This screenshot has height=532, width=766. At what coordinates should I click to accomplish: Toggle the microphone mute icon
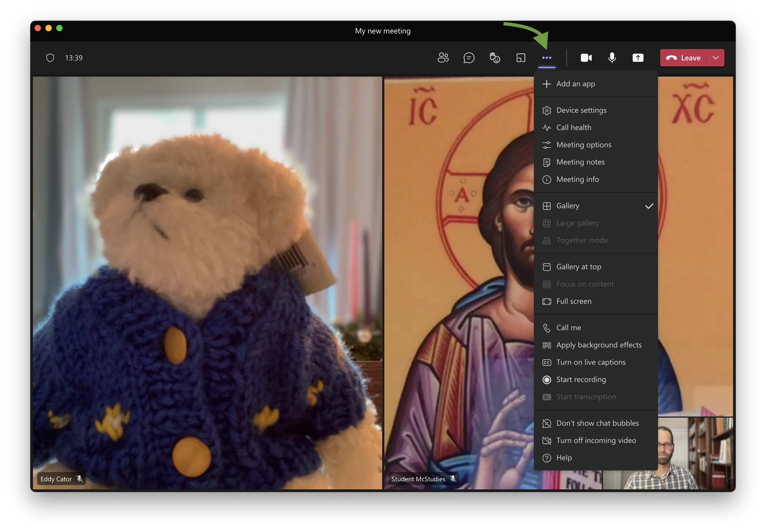tap(612, 58)
